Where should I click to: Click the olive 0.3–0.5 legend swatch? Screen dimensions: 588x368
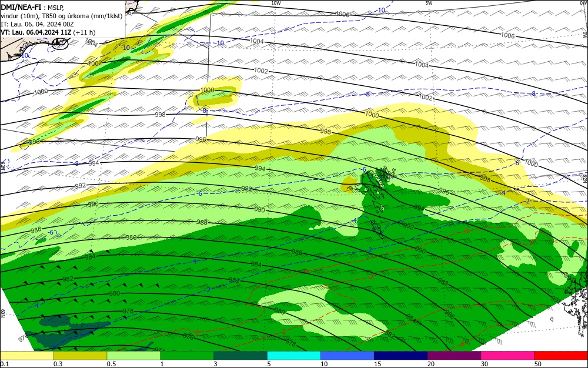(80, 356)
